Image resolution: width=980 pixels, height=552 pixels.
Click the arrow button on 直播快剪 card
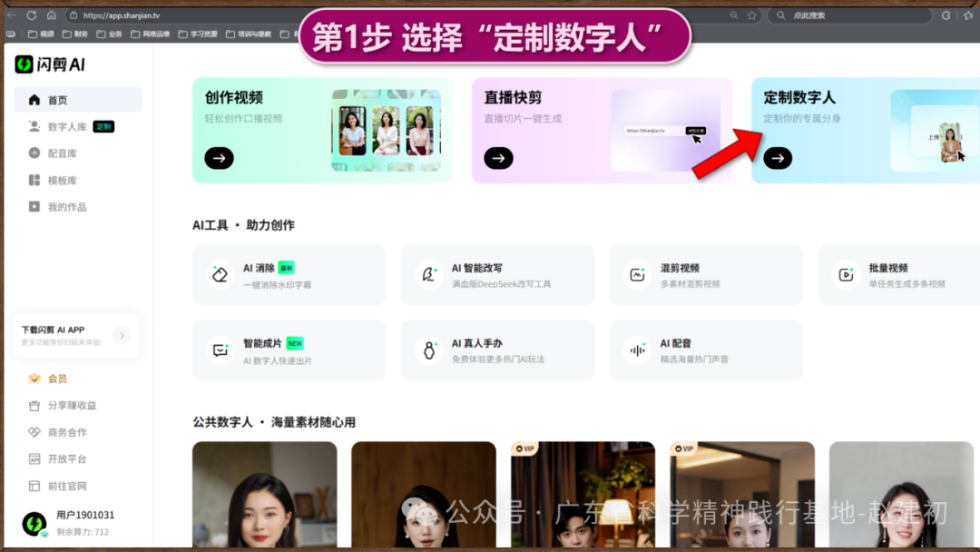(x=498, y=158)
